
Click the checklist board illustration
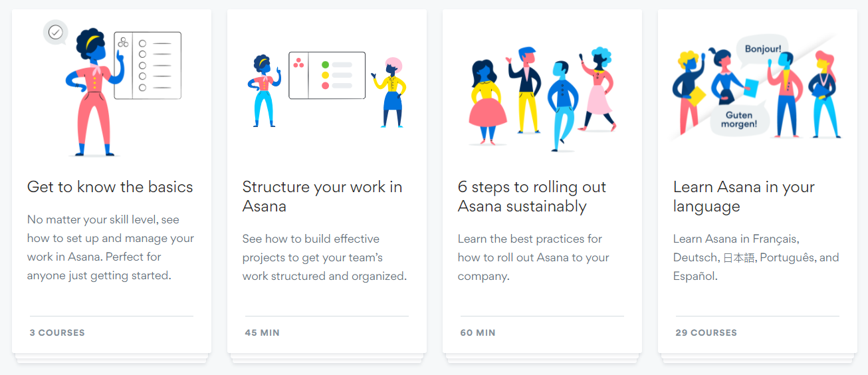click(148, 65)
